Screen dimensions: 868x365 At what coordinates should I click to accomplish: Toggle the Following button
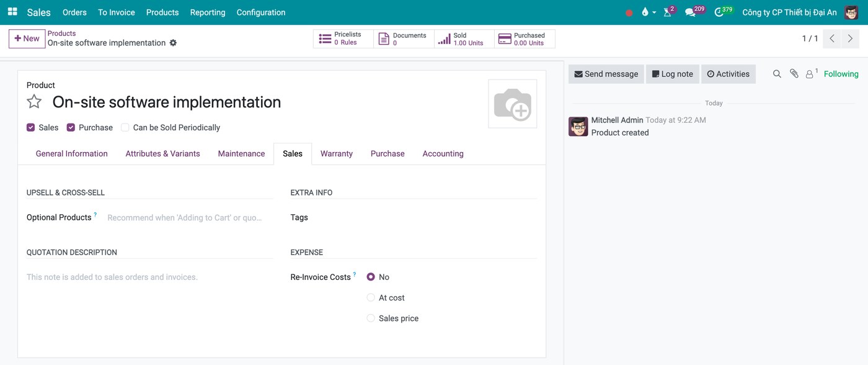[x=841, y=74]
